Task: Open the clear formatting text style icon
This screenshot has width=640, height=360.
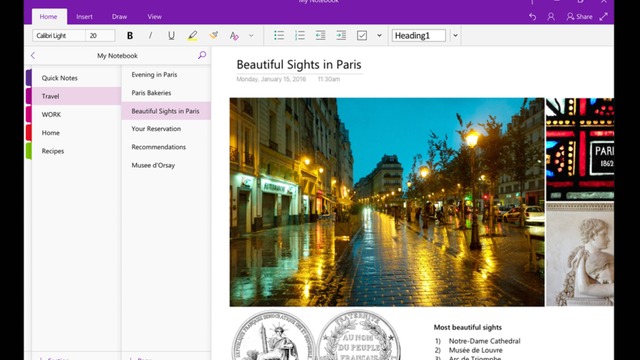Action: 234,36
